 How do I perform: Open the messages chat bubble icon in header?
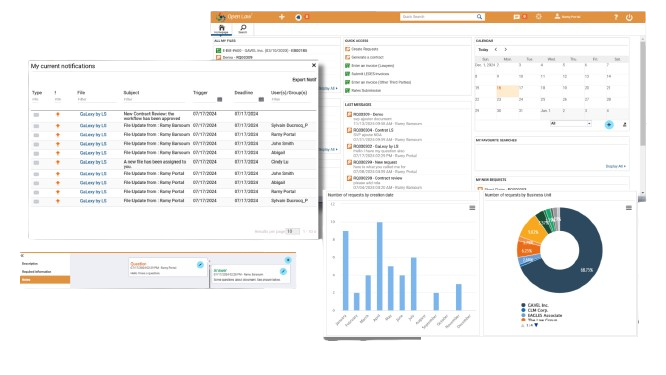point(516,17)
